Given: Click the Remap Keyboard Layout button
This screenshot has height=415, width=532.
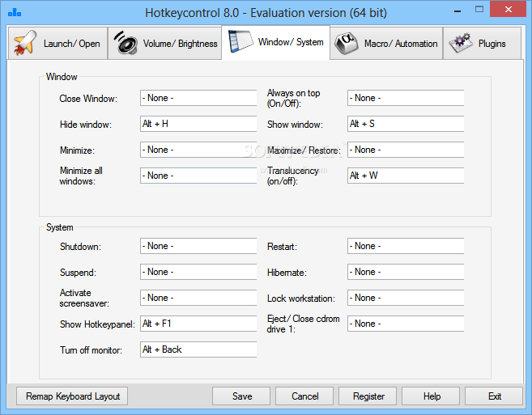Looking at the screenshot, I should click(72, 396).
